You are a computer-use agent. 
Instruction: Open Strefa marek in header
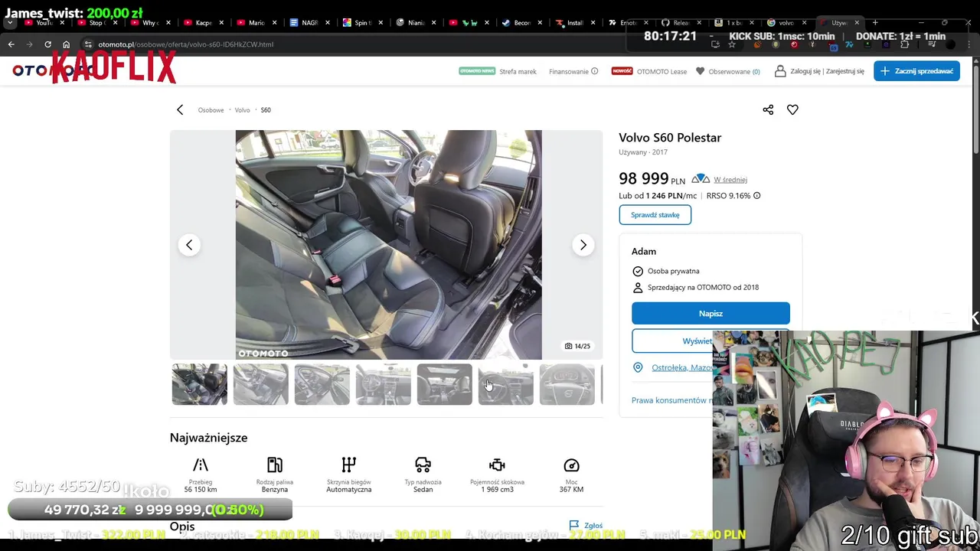[518, 71]
